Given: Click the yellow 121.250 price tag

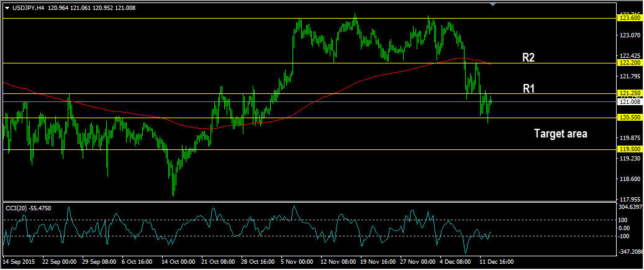Looking at the screenshot, I should pyautogui.click(x=630, y=94).
